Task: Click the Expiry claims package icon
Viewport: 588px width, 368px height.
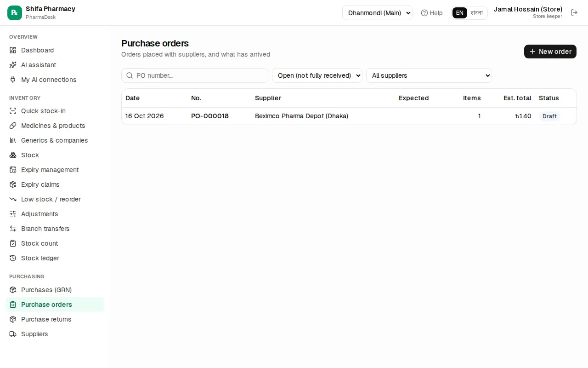Action: (x=13, y=184)
